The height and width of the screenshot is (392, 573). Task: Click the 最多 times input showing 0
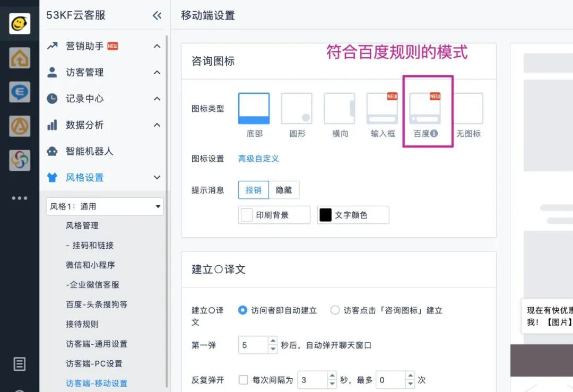[391, 380]
